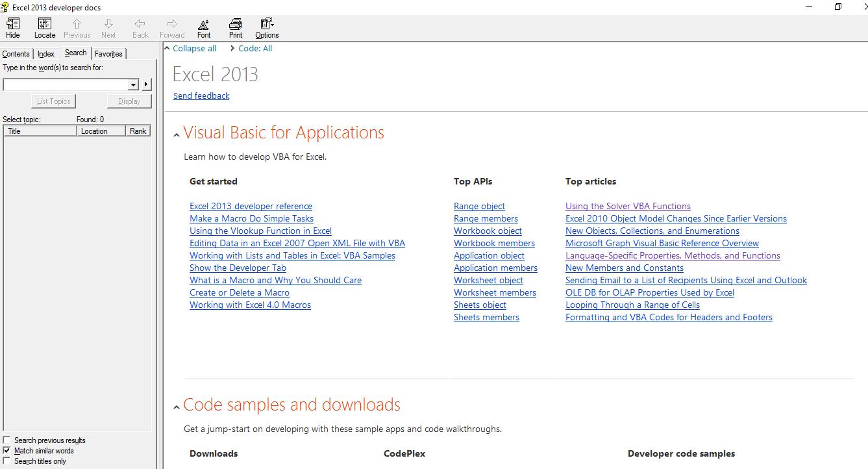The width and height of the screenshot is (868, 469).
Task: Click the Hide toolbar icon
Action: point(12,28)
